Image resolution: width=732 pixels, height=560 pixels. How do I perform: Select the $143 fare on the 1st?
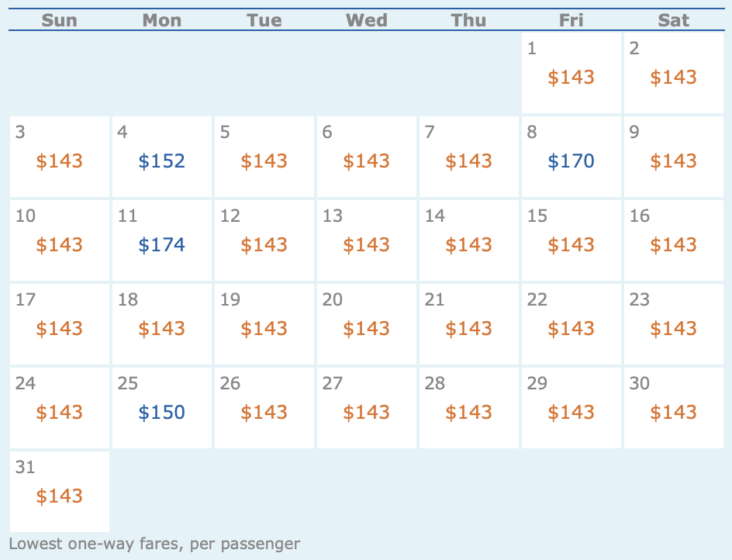[x=571, y=78]
